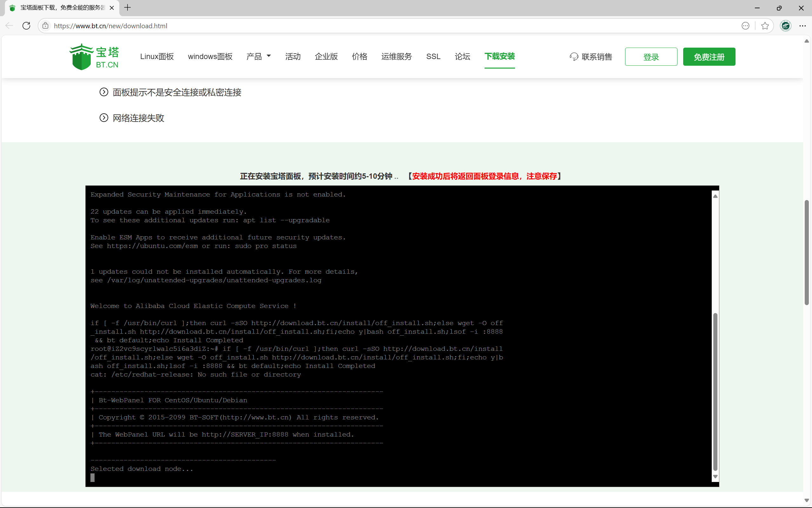Go to the 下载安装 tab
The width and height of the screenshot is (812, 508).
[x=499, y=57]
